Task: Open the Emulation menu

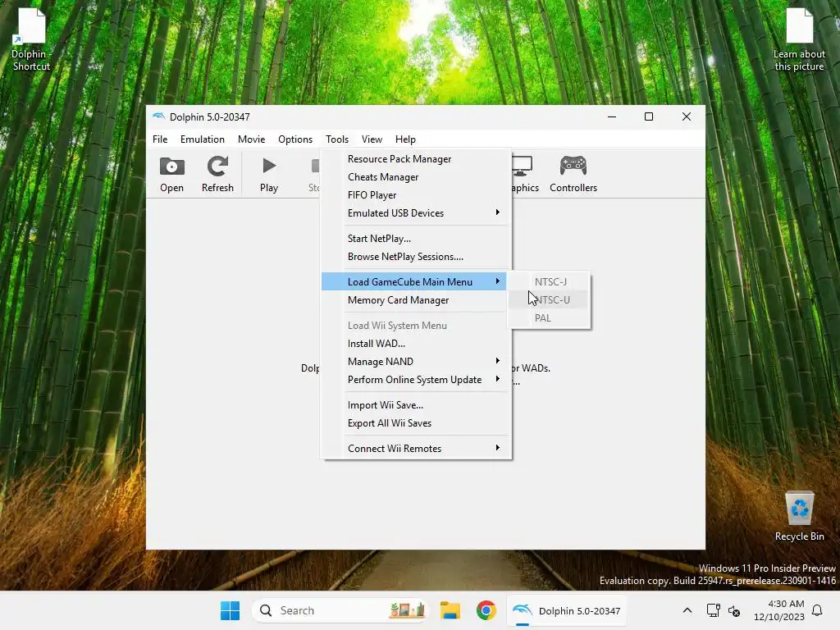Action: pos(203,139)
